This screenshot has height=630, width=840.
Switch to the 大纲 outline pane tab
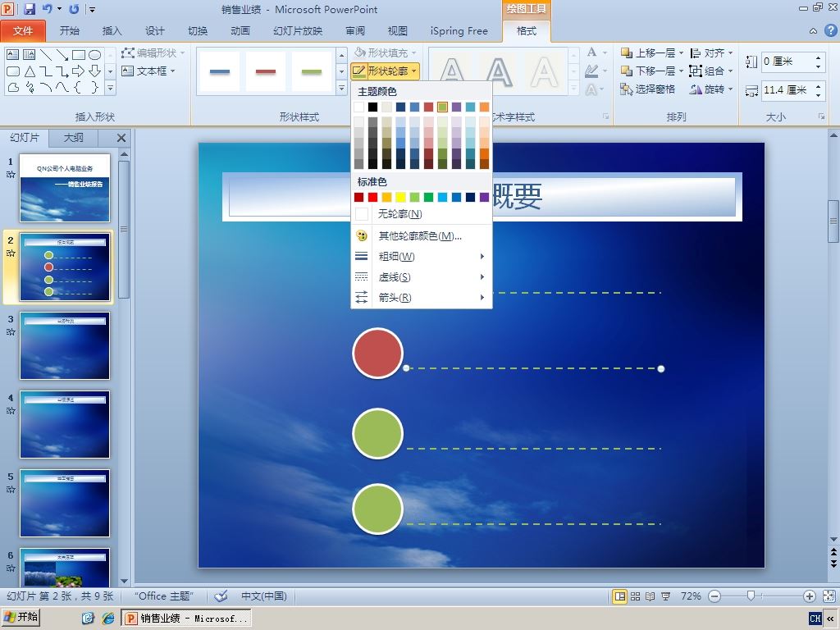(73, 138)
